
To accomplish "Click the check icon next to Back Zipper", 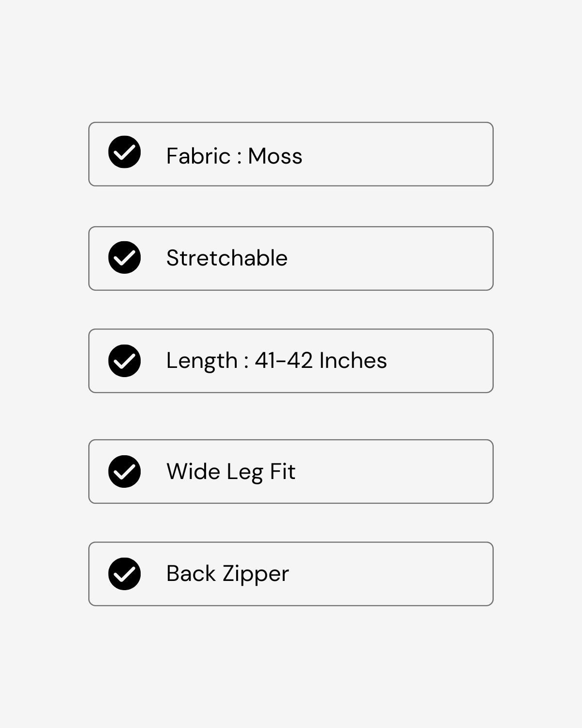I will point(125,574).
